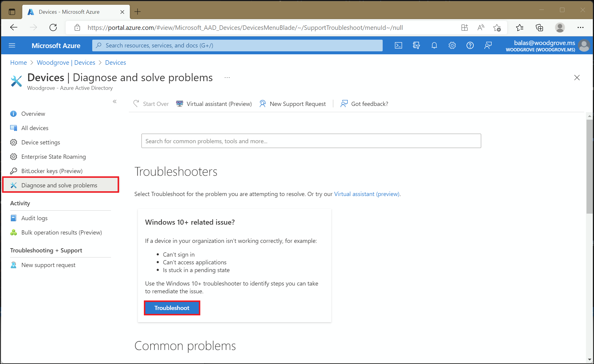594x364 pixels.
Task: Launch Virtual assistant (Preview) from toolbar
Action: [214, 104]
